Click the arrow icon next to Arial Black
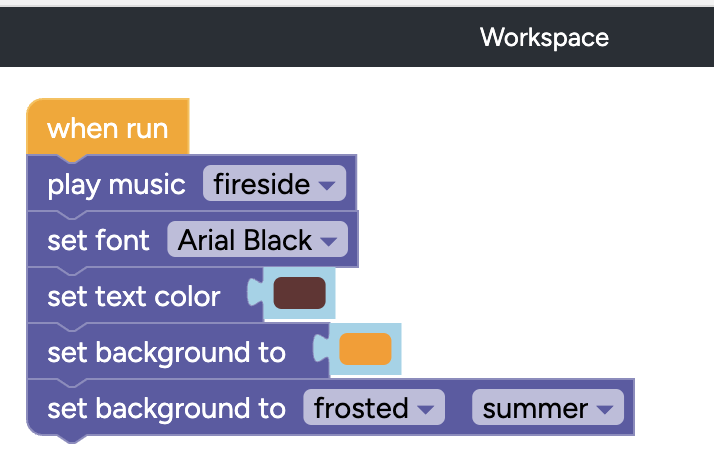The width and height of the screenshot is (714, 476). pos(330,242)
